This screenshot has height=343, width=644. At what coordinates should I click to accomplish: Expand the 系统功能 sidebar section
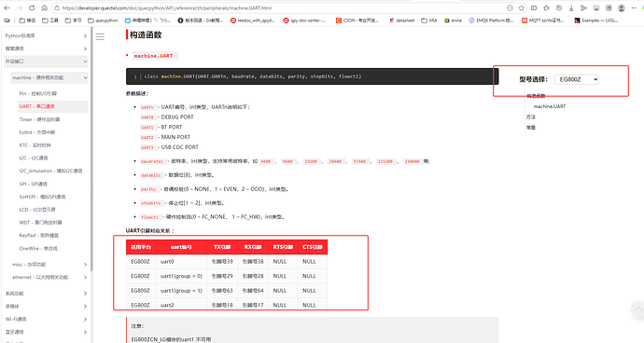46,294
